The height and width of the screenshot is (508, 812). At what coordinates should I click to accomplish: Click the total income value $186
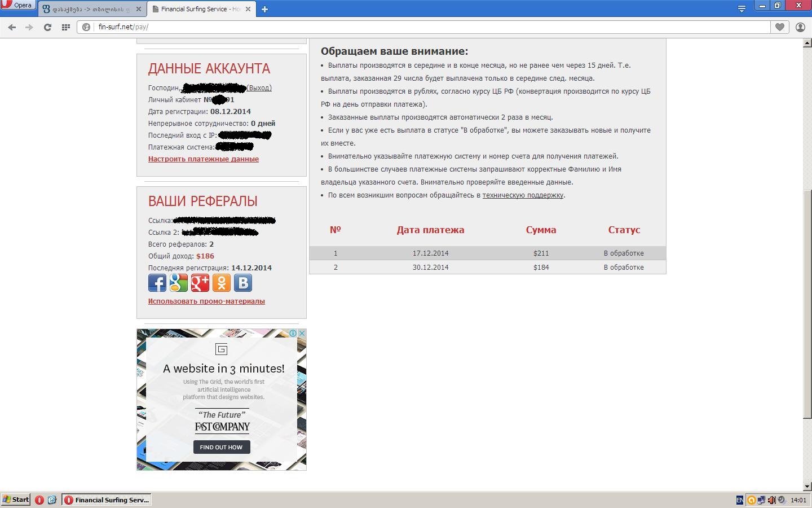tap(205, 256)
